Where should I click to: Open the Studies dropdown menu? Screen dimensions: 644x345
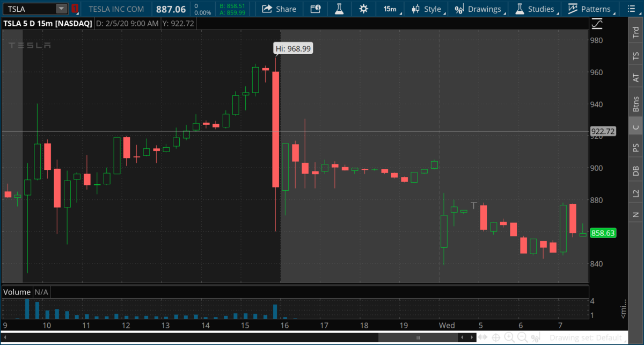pyautogui.click(x=536, y=9)
